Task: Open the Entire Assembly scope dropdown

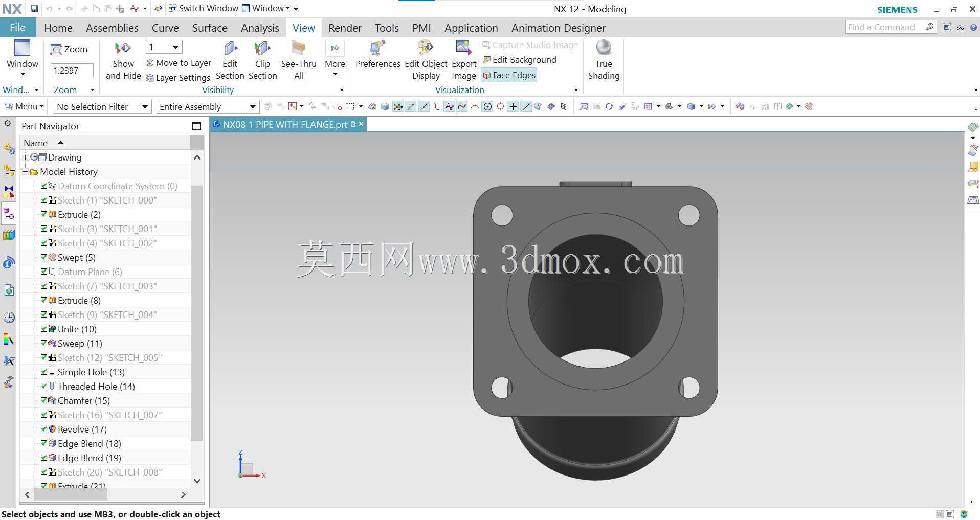Action: pyautogui.click(x=207, y=106)
